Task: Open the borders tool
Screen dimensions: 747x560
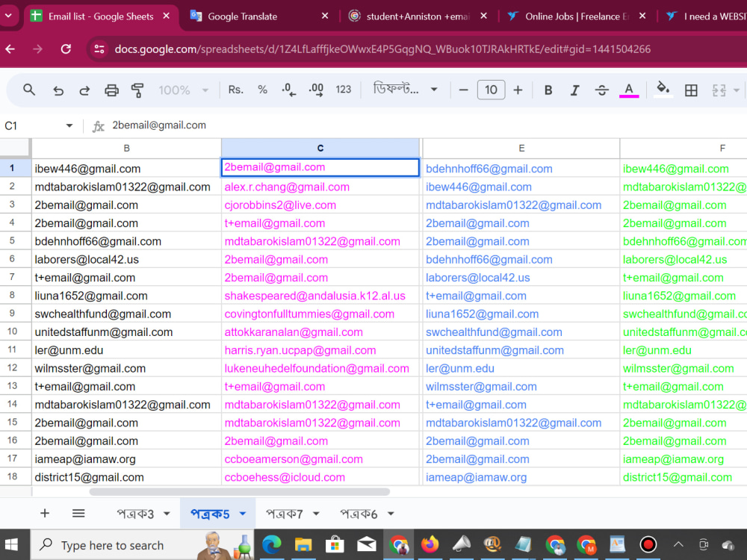Action: point(691,90)
